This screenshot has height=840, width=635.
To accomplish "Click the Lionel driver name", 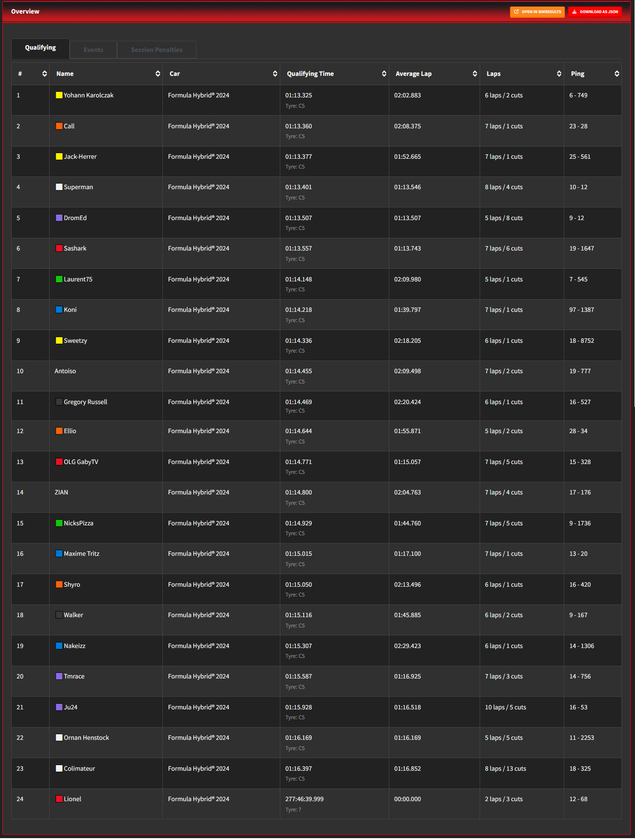I will (73, 799).
